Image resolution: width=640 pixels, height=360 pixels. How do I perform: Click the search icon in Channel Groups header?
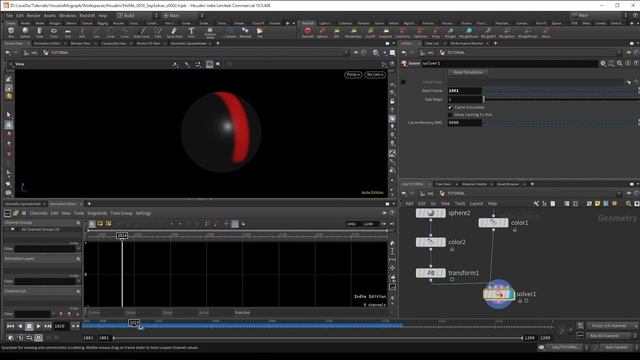point(78,223)
